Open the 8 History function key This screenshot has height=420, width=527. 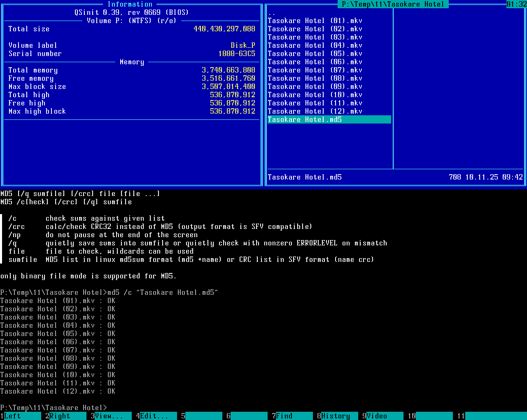pos(336,416)
